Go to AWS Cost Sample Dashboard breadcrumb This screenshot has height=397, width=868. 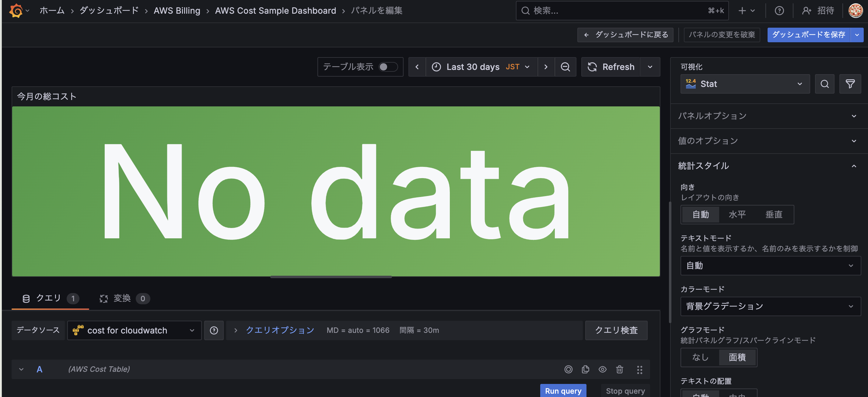pos(275,11)
